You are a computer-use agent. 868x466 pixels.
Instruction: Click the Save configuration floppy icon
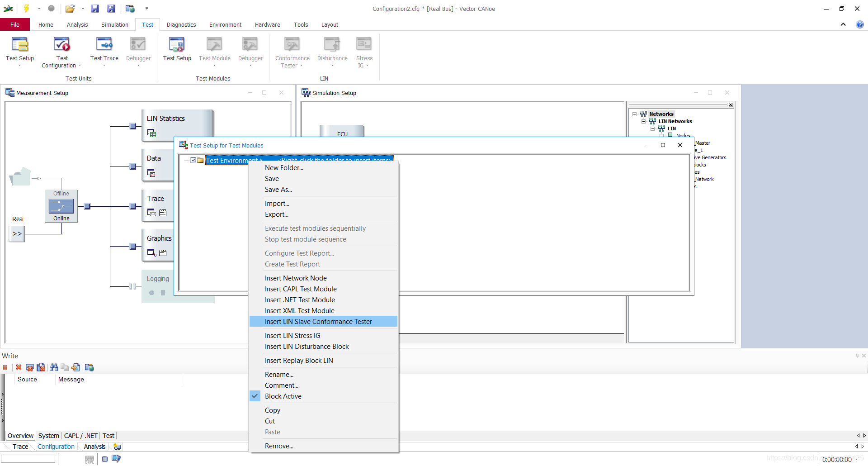[94, 8]
